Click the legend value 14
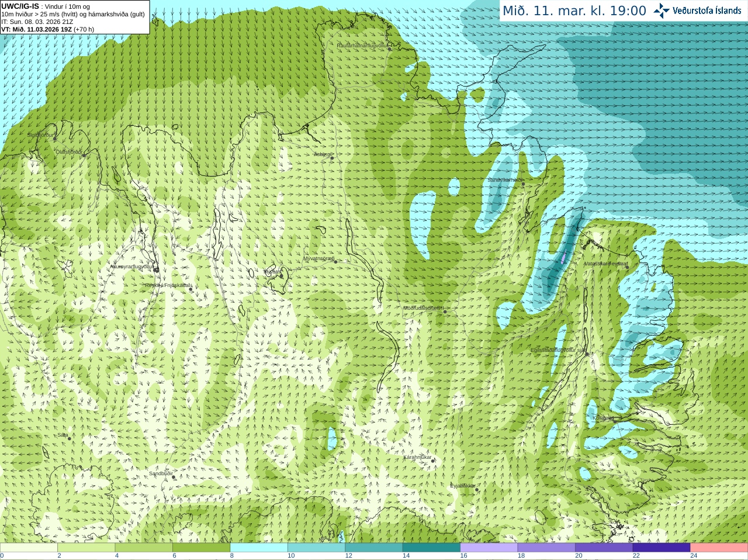 click(x=406, y=556)
